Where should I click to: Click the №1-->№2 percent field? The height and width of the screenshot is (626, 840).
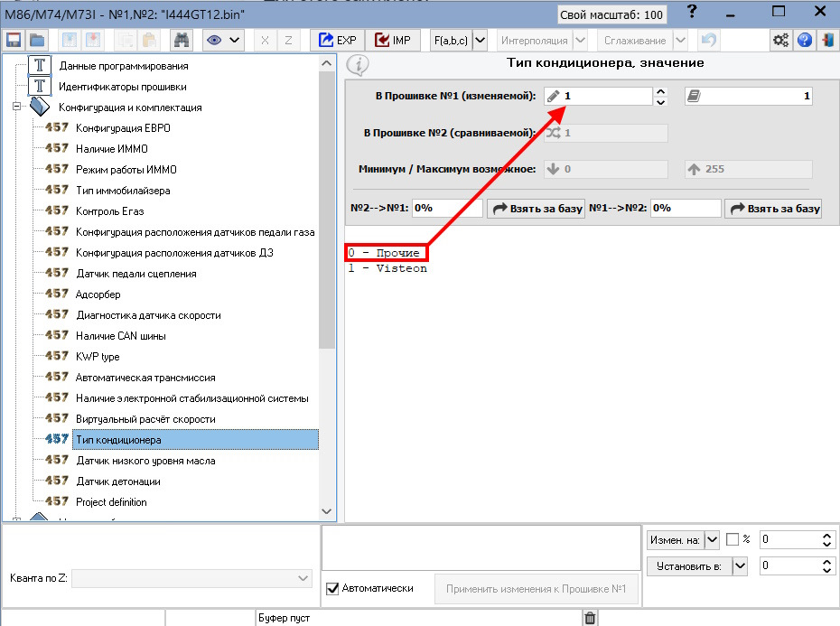click(686, 208)
